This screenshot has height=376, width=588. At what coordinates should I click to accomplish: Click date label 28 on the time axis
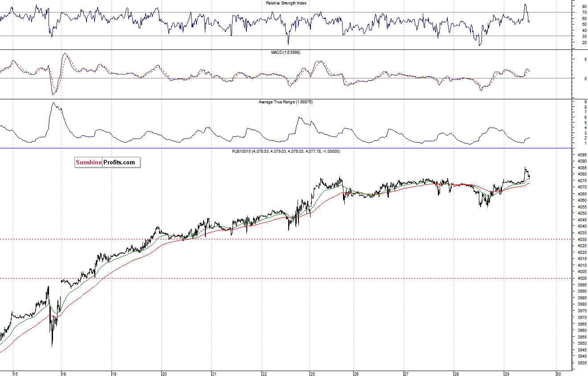coord(456,373)
